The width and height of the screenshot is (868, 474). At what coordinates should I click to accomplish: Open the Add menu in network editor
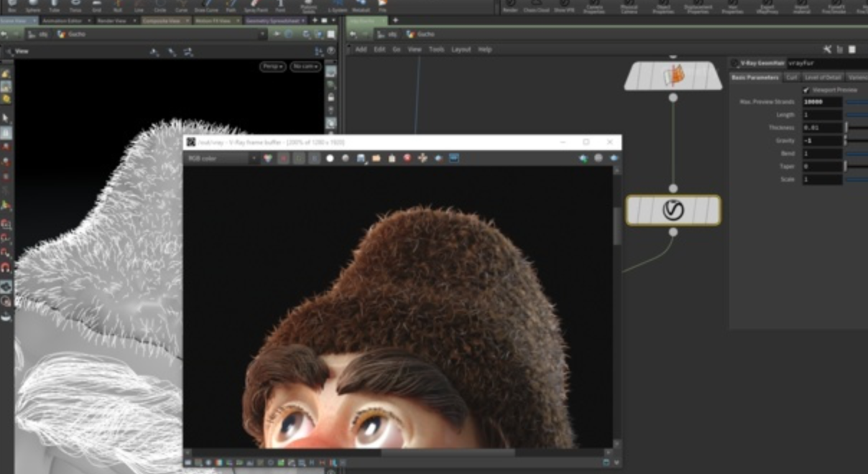click(x=361, y=50)
